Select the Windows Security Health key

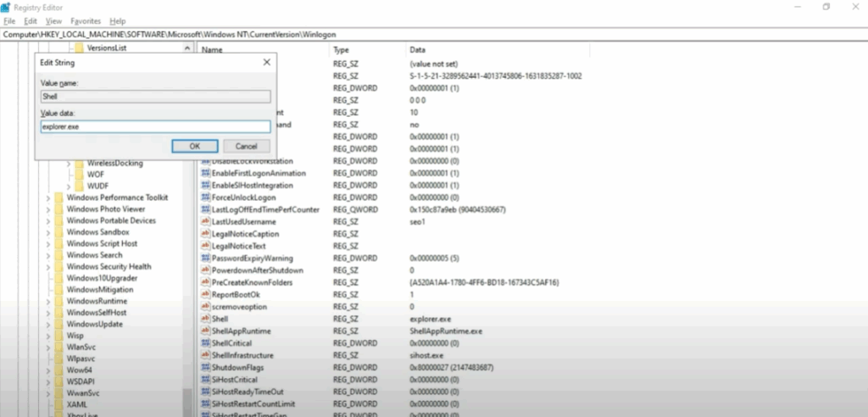[108, 266]
